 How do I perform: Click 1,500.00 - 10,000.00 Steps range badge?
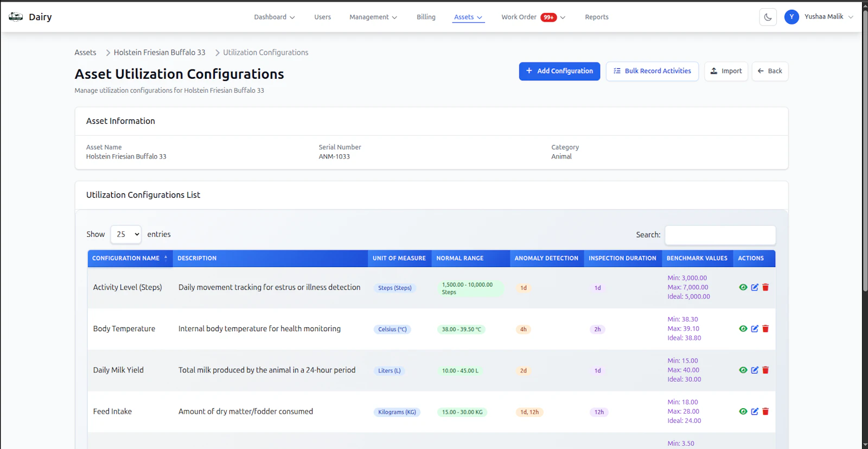[x=470, y=288]
